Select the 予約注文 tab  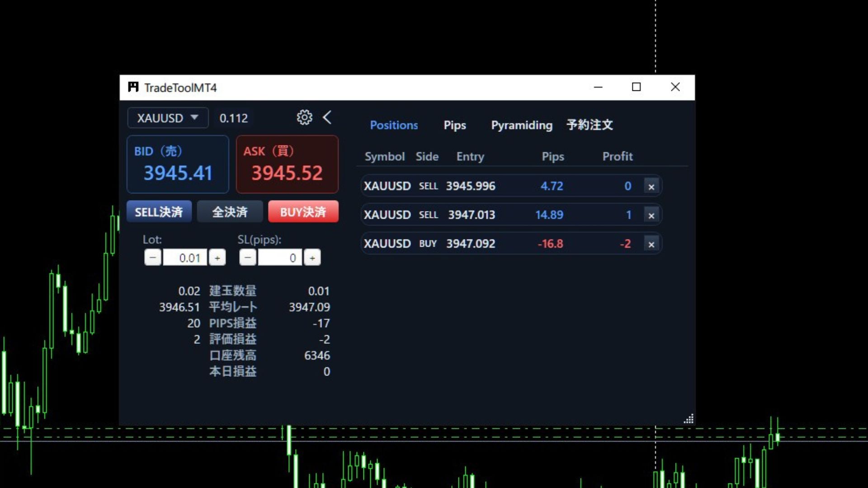[x=589, y=125]
